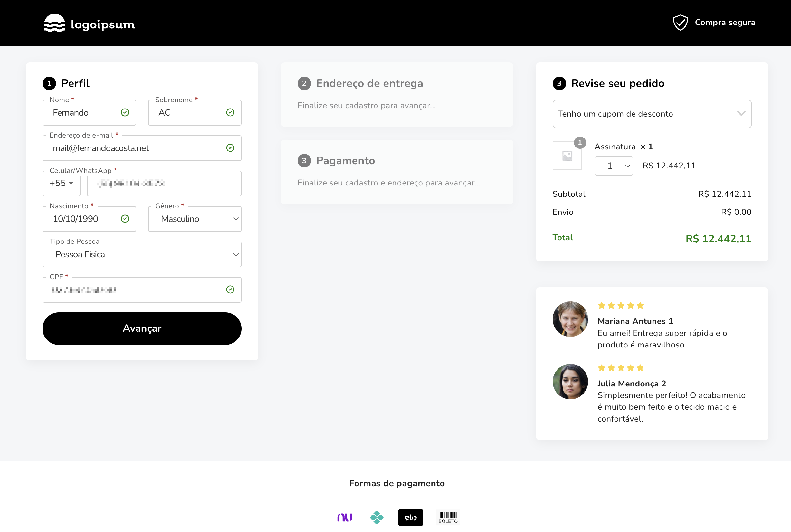This screenshot has height=532, width=791.
Task: Open the Gênero Masculino dropdown
Action: [195, 219]
